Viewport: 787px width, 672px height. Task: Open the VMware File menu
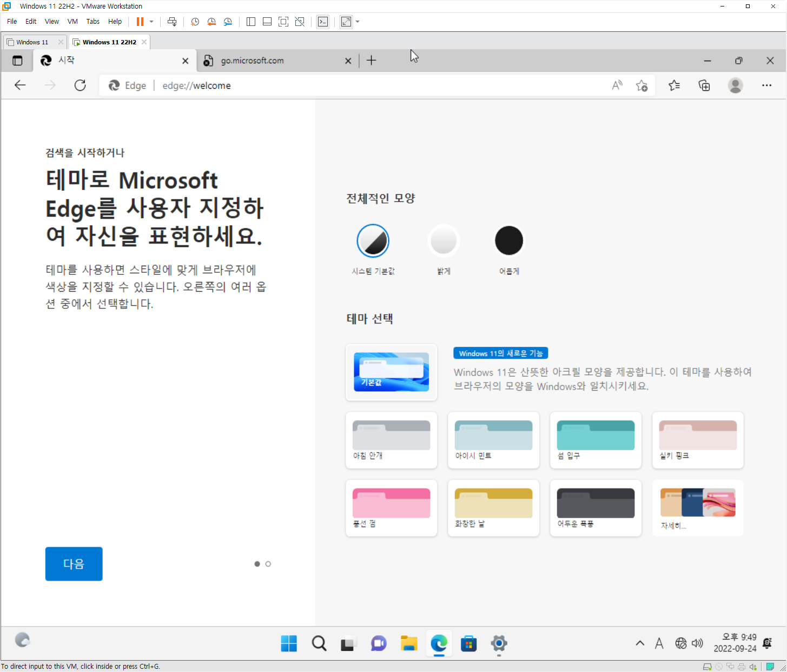[12, 22]
